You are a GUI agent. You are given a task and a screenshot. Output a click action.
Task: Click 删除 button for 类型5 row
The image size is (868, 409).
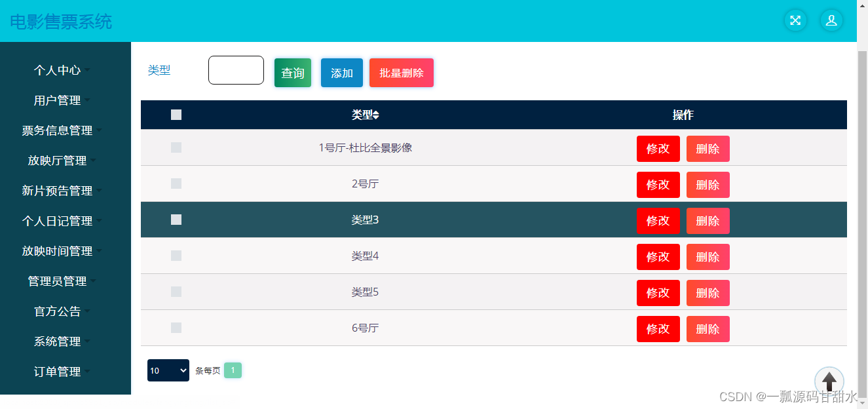tap(708, 293)
